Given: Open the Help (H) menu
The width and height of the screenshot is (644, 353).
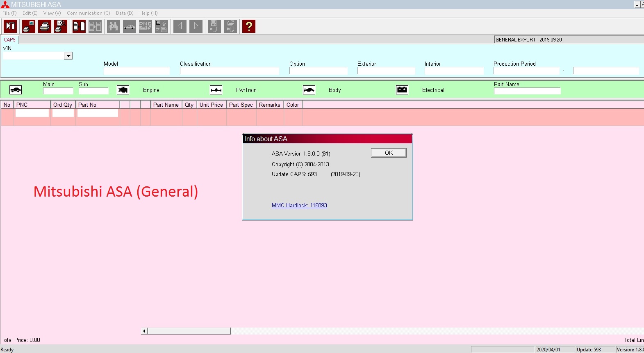Looking at the screenshot, I should point(148,13).
